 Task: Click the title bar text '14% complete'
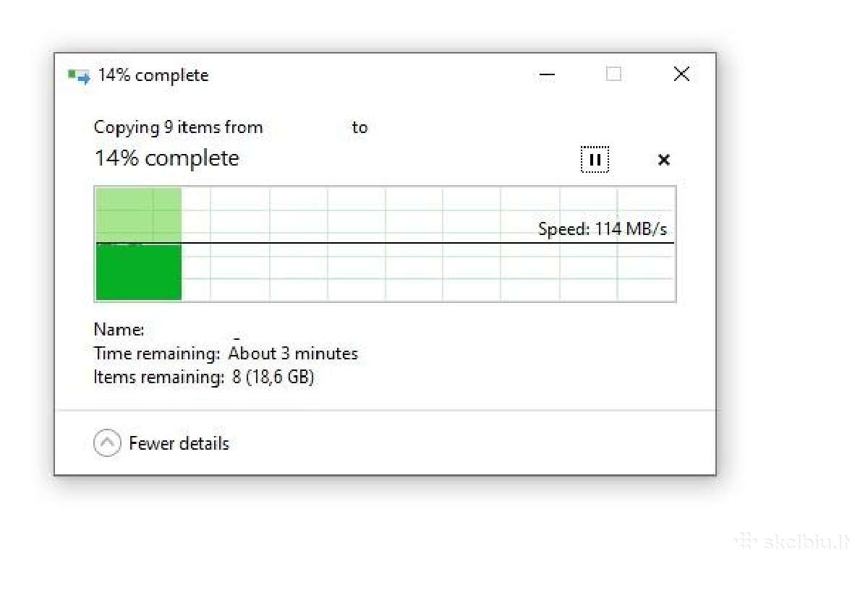(x=153, y=75)
